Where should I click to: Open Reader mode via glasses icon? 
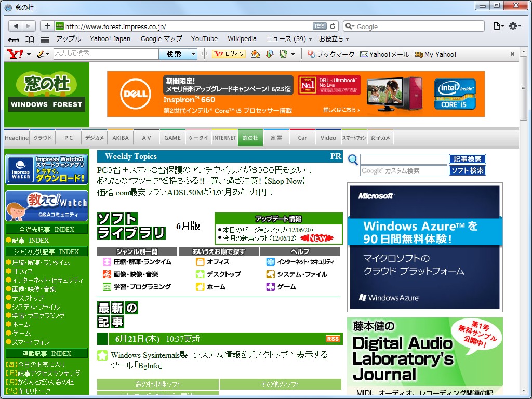tap(14, 39)
